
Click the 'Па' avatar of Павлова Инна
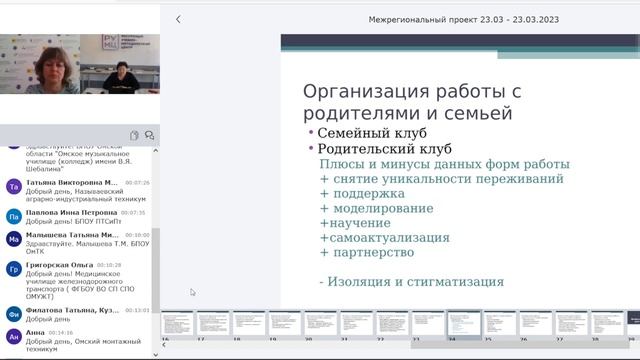(x=14, y=217)
